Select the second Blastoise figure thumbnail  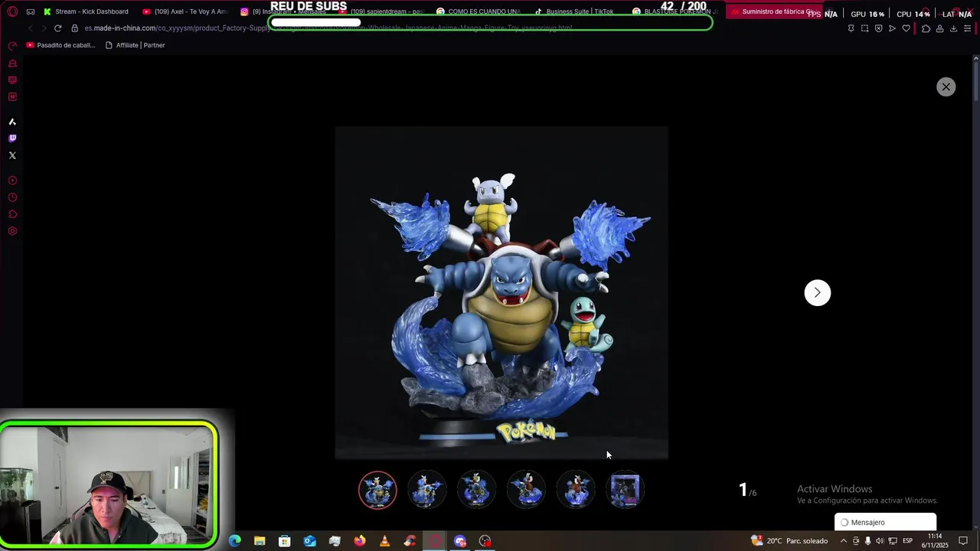(426, 490)
